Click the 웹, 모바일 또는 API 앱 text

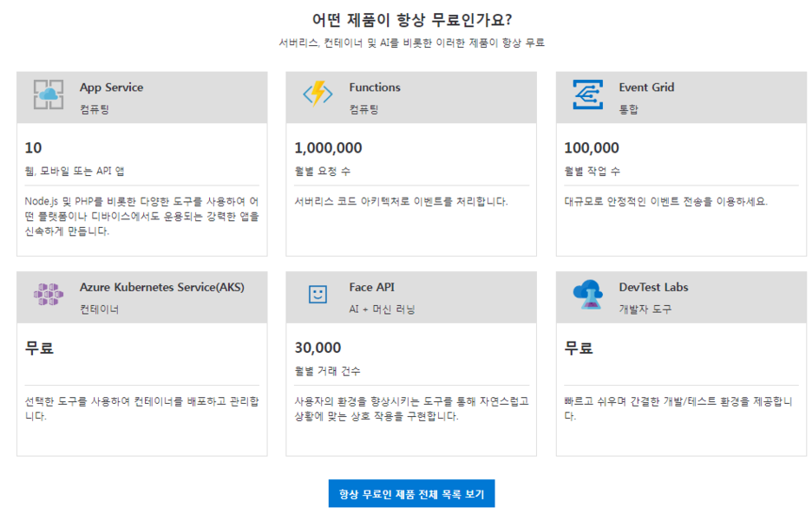click(x=75, y=171)
